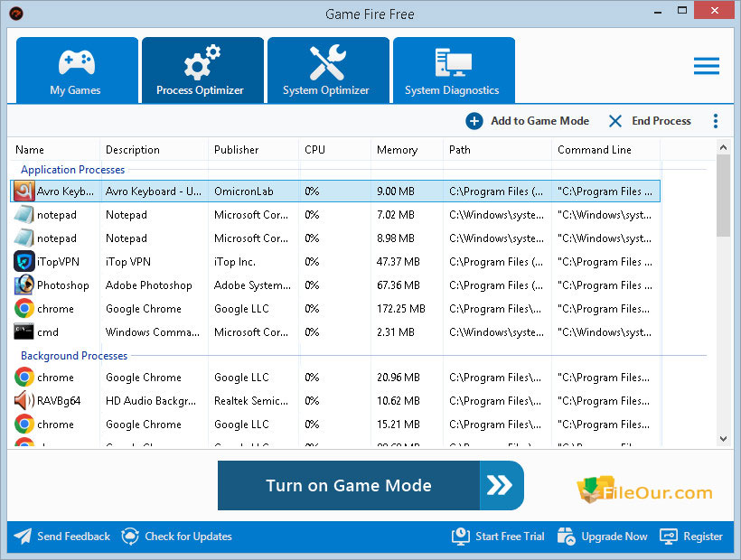
Task: Click the '2.31 MB' memory value
Action: pos(396,332)
